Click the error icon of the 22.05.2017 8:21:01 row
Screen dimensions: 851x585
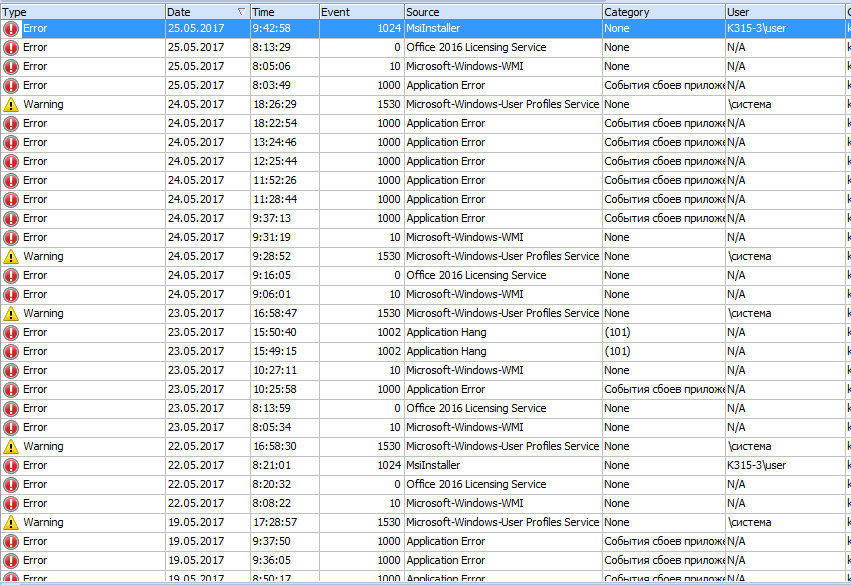click(11, 466)
